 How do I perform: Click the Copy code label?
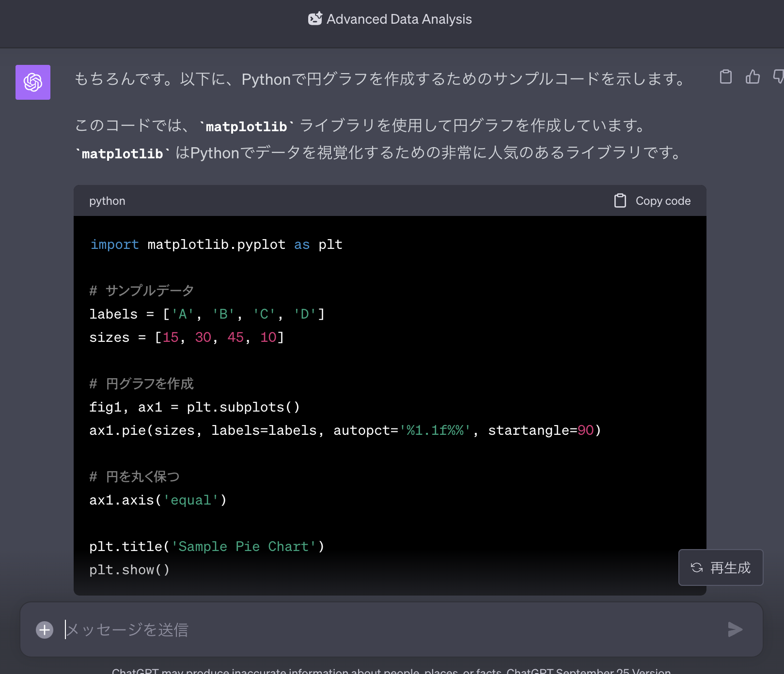(x=663, y=201)
